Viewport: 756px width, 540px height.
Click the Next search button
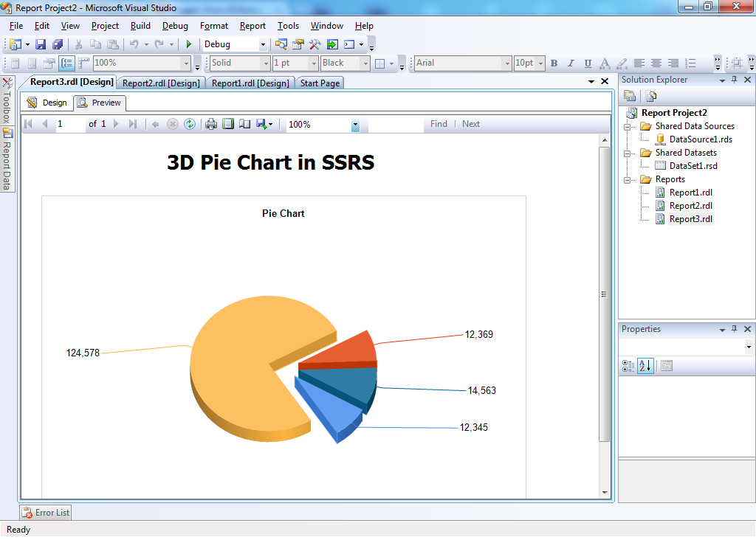pos(470,123)
